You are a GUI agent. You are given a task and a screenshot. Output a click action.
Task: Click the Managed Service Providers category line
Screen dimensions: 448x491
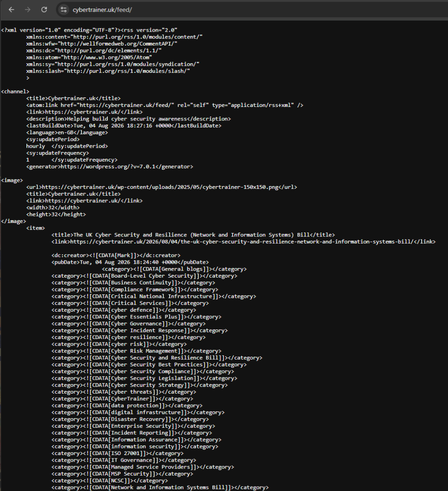click(143, 467)
